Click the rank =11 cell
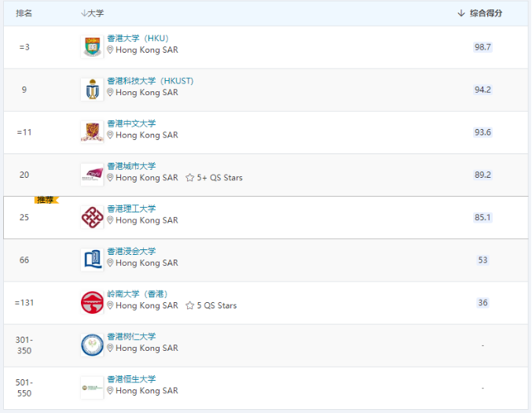 click(24, 132)
